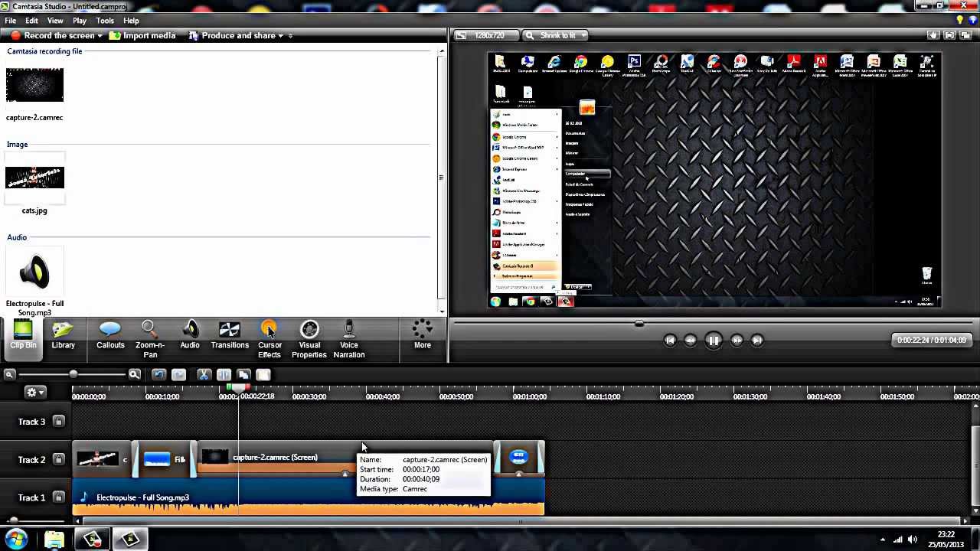Open Visual Properties tool

pyautogui.click(x=309, y=340)
